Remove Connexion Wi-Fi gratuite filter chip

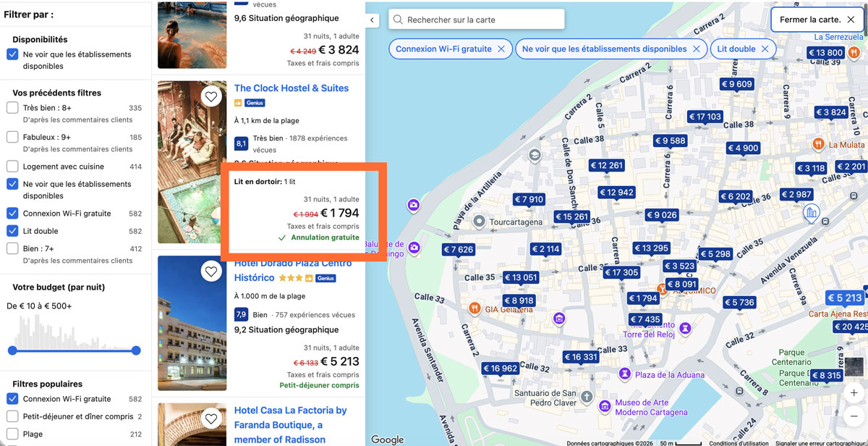[x=500, y=49]
